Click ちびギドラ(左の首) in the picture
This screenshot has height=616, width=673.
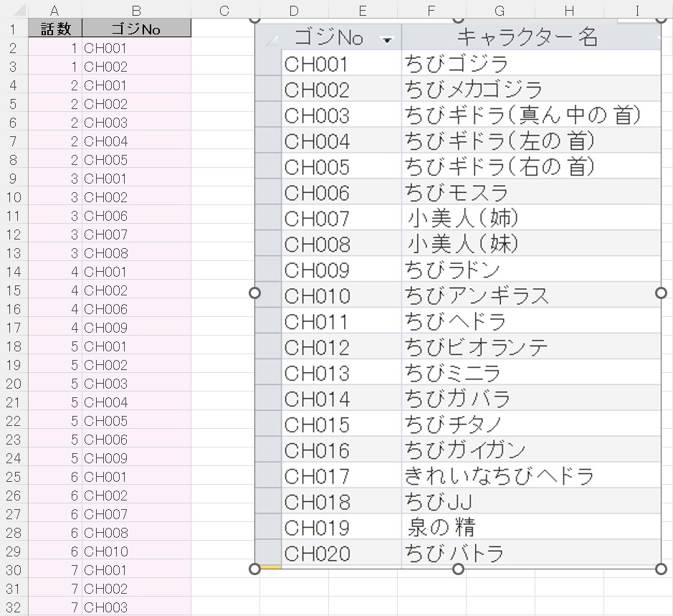(500, 141)
